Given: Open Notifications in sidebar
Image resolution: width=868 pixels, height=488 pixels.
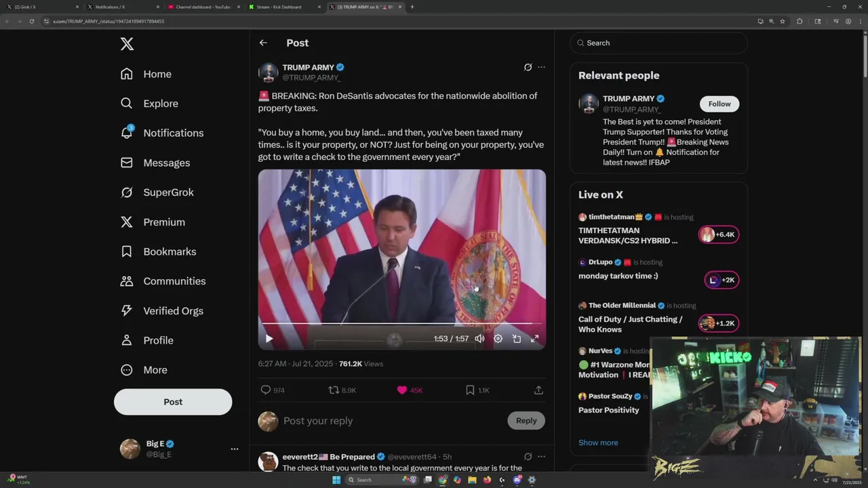Looking at the screenshot, I should pos(161,133).
